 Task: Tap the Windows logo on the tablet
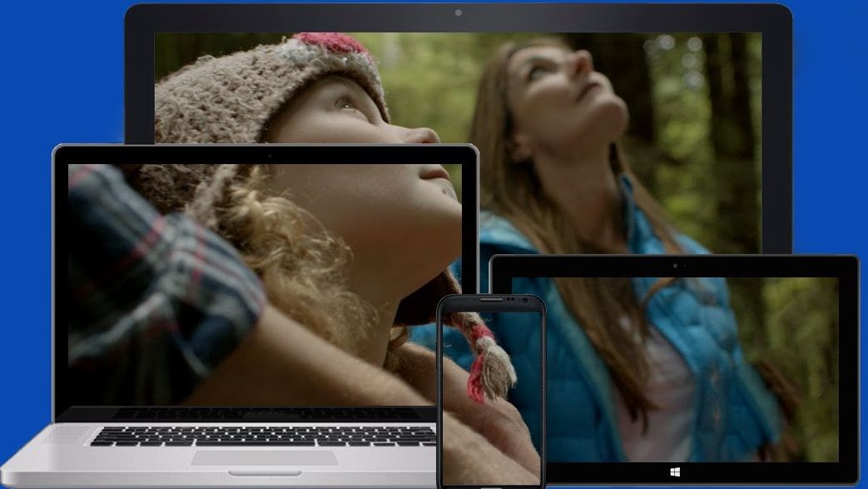tap(675, 472)
